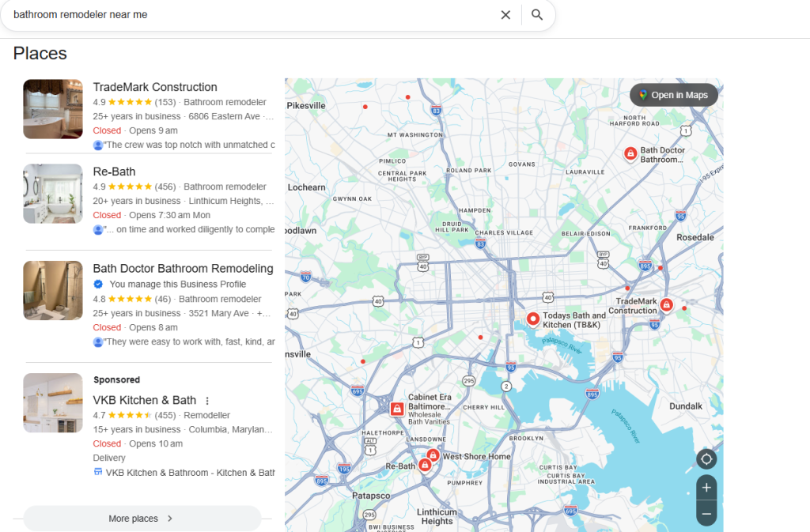Click the Dundalk label on map
810x532 pixels.
pos(686,406)
